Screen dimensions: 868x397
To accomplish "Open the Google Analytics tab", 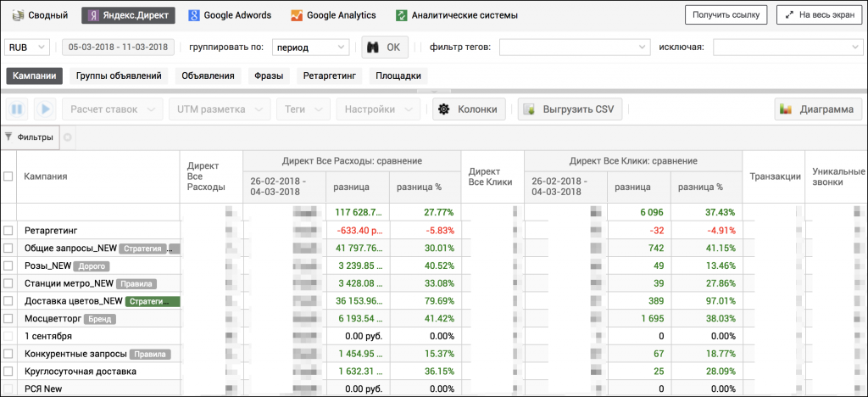I will [x=333, y=15].
